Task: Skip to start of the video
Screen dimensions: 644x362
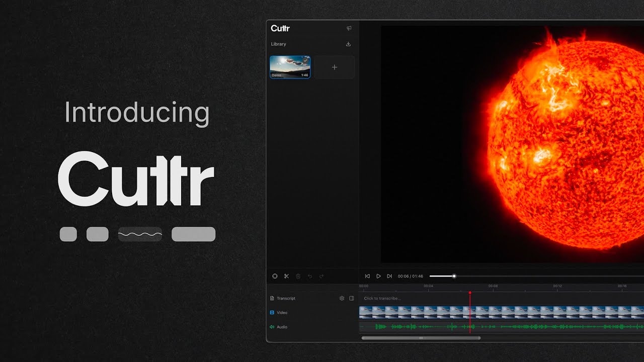Action: click(367, 276)
